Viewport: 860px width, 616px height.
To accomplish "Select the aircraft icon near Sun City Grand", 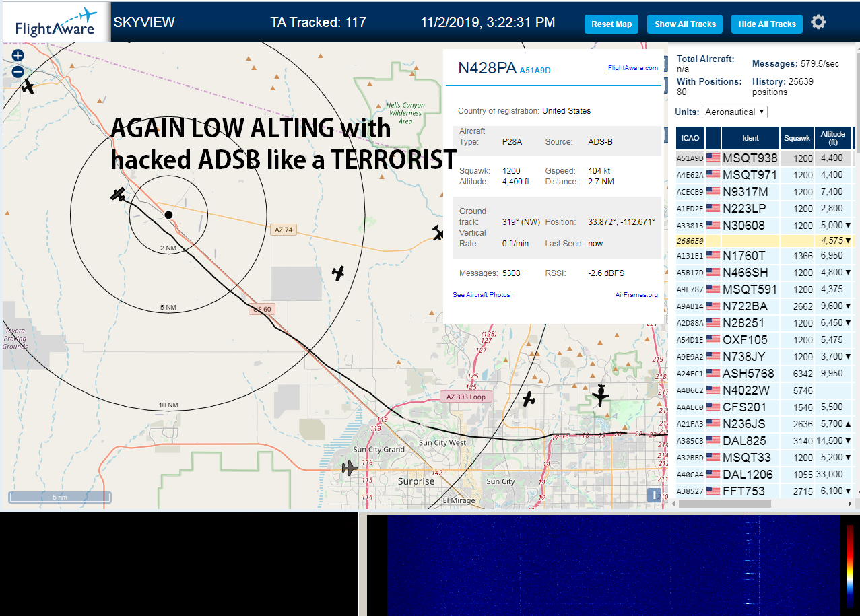I will coord(349,468).
